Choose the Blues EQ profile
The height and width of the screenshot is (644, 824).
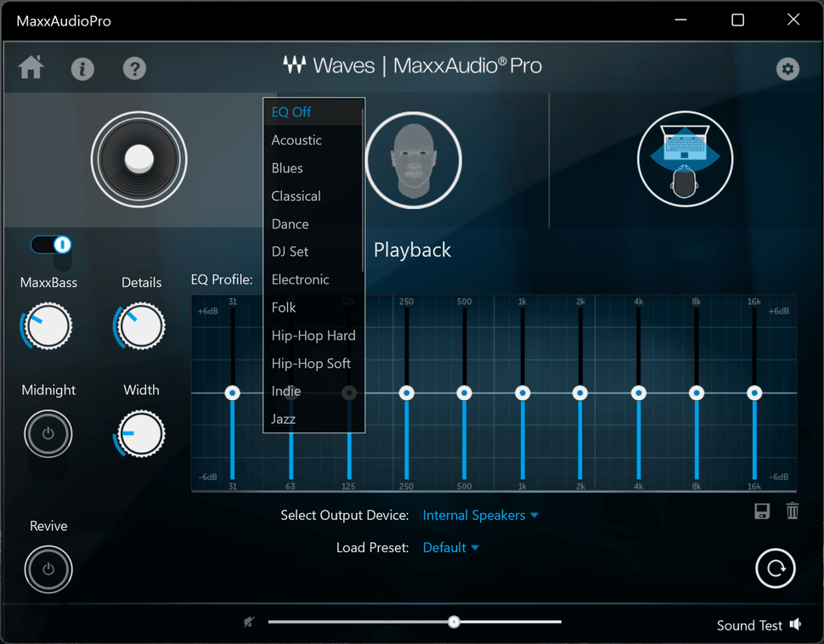tap(313, 167)
